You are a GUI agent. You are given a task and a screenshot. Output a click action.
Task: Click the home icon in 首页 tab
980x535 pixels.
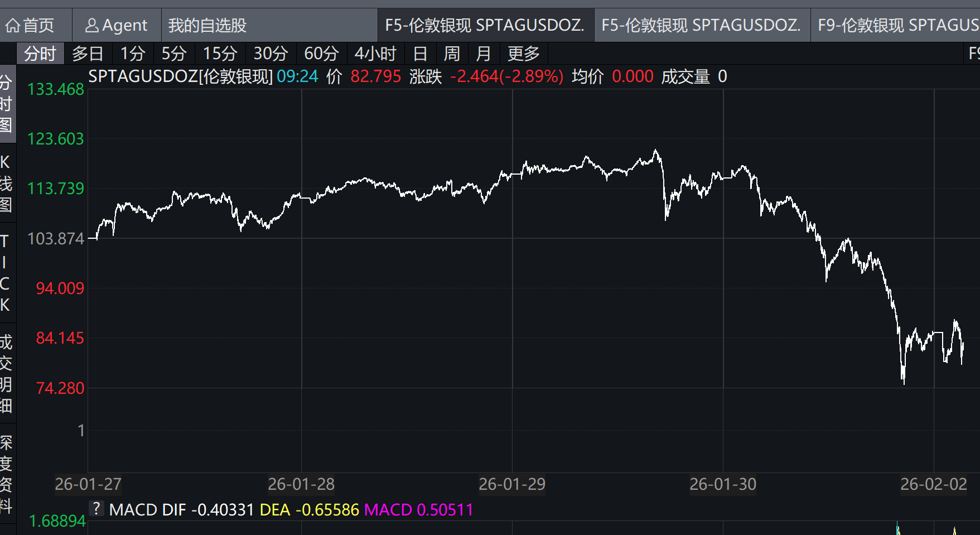pos(13,26)
